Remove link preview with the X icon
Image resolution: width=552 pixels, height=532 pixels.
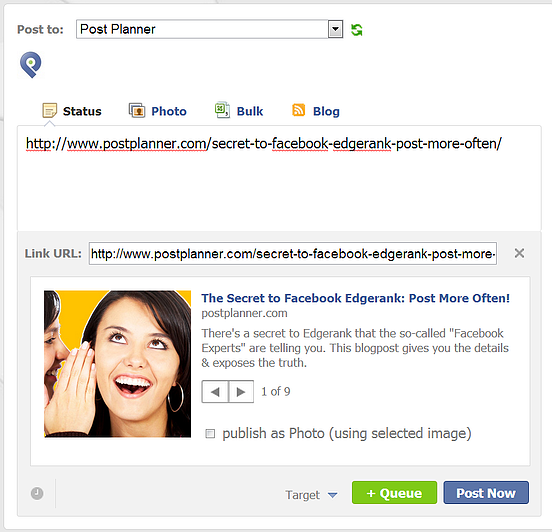(x=519, y=253)
